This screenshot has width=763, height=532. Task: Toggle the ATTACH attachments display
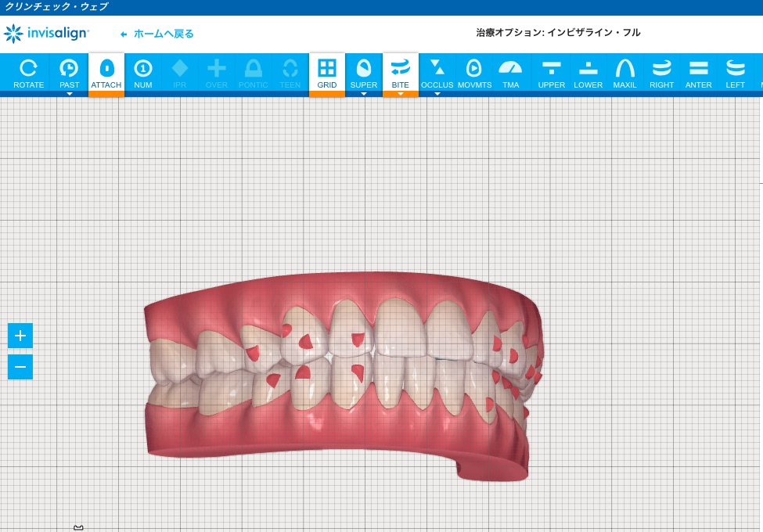coord(106,73)
